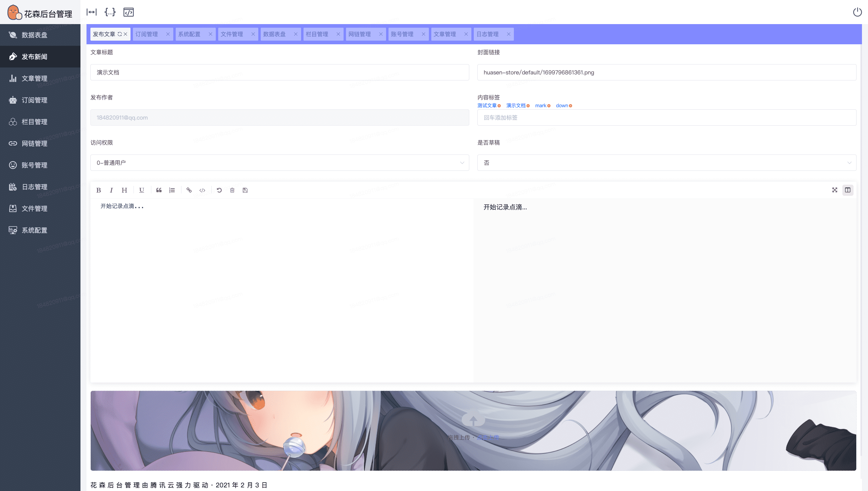Click the 花森后台管理 logo
868x491 pixels.
(40, 13)
